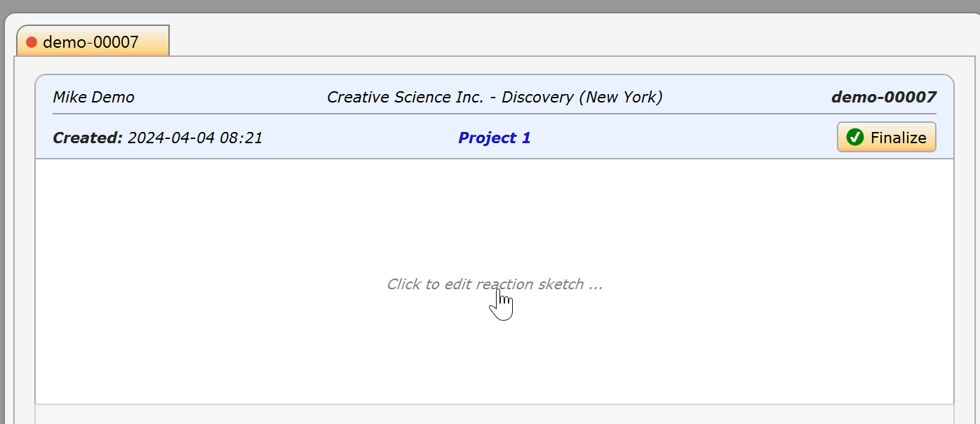Switch to the demo-00007 tab

coord(93,41)
